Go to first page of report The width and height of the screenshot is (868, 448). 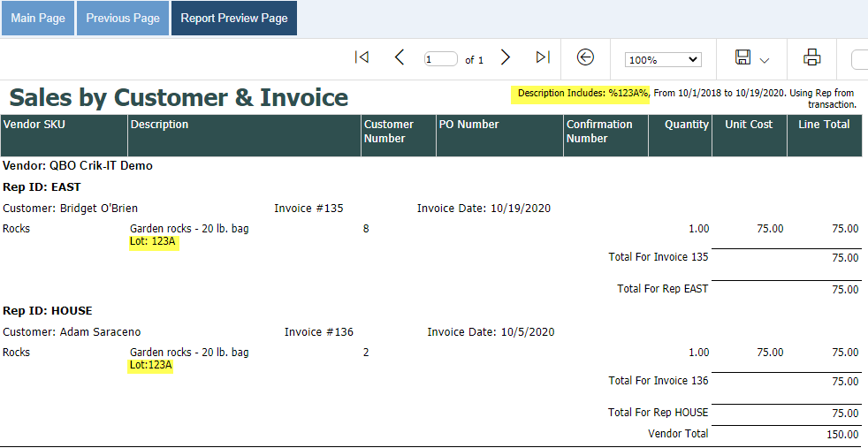click(x=362, y=57)
